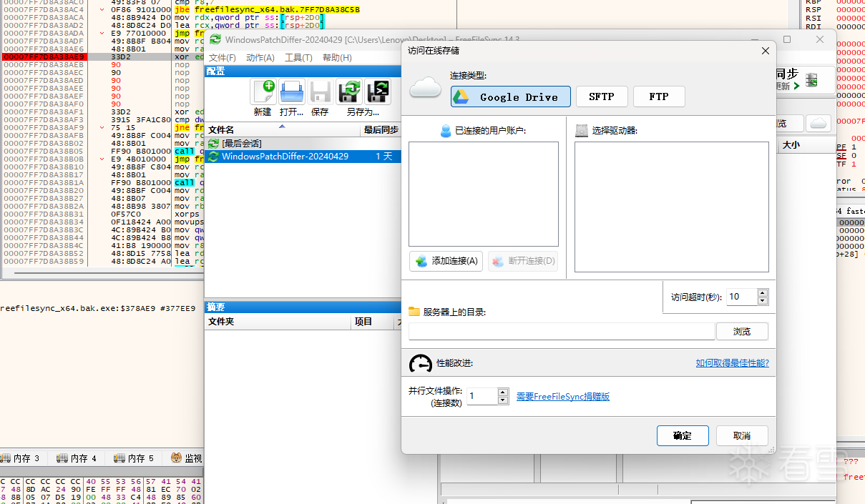Screen dimensions: 865x504
Task: Click the jump arrow on the 75 15 row
Action: point(102,127)
